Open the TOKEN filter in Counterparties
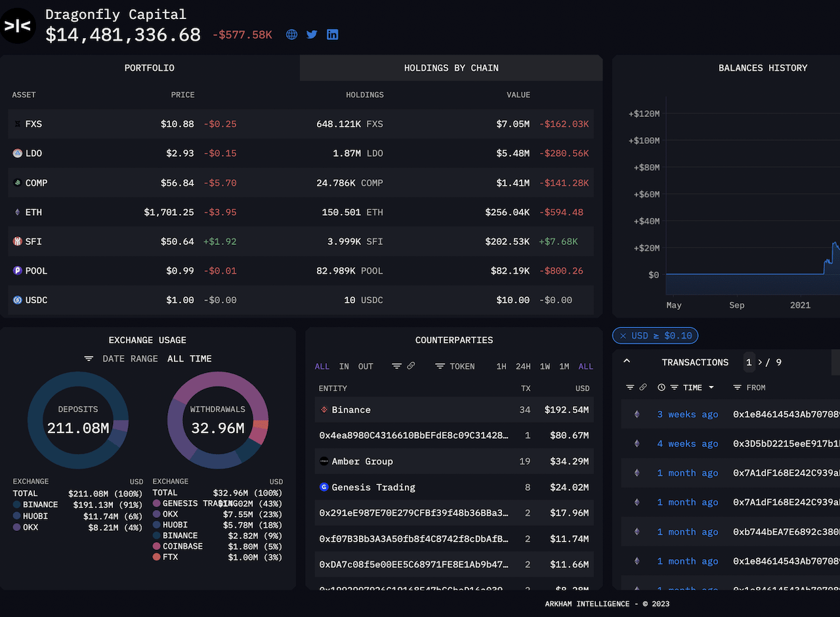Image resolution: width=840 pixels, height=617 pixels. (455, 366)
